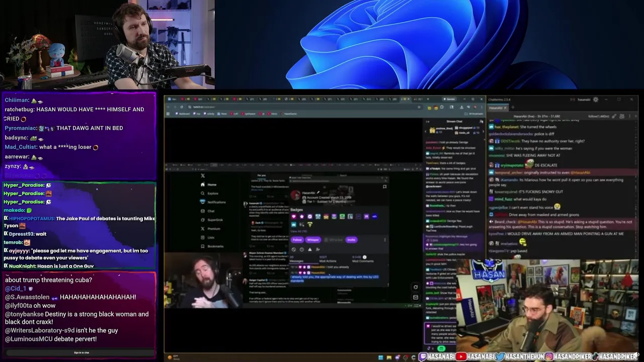Click Sign in to chat
The image size is (644, 362).
click(82, 352)
